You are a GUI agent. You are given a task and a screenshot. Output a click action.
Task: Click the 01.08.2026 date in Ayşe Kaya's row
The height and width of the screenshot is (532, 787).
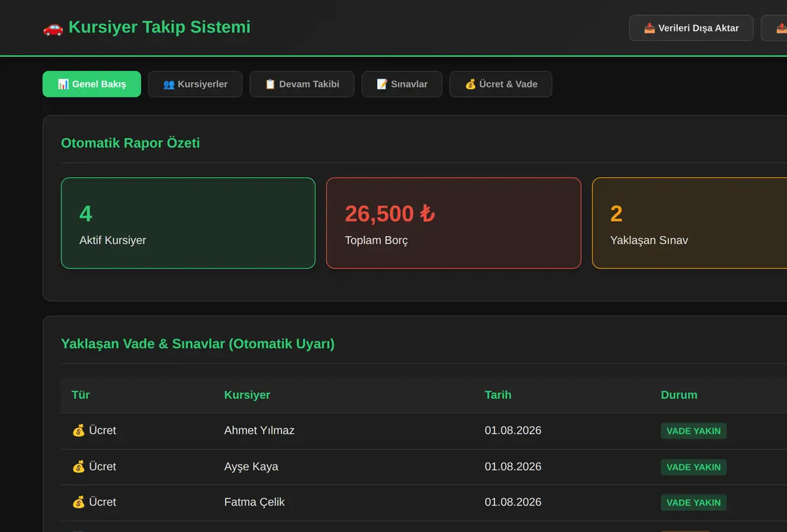(x=513, y=467)
